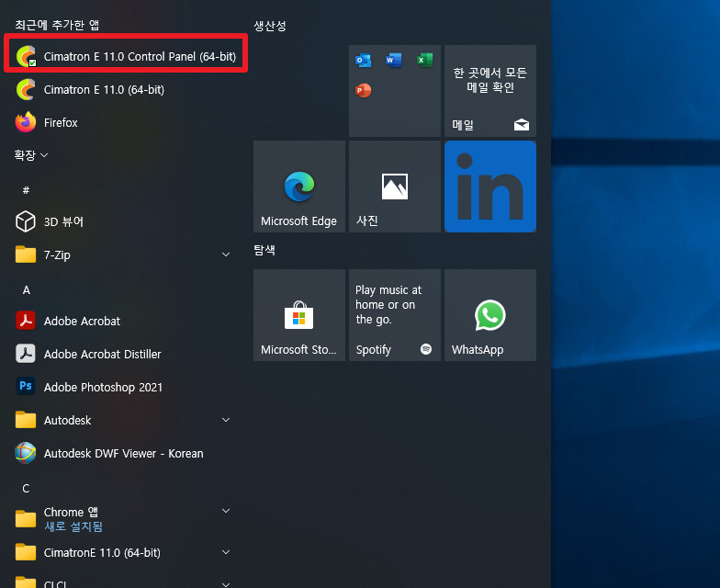Open Excel icon in productivity tile
Image resolution: width=720 pixels, height=588 pixels.
click(424, 61)
